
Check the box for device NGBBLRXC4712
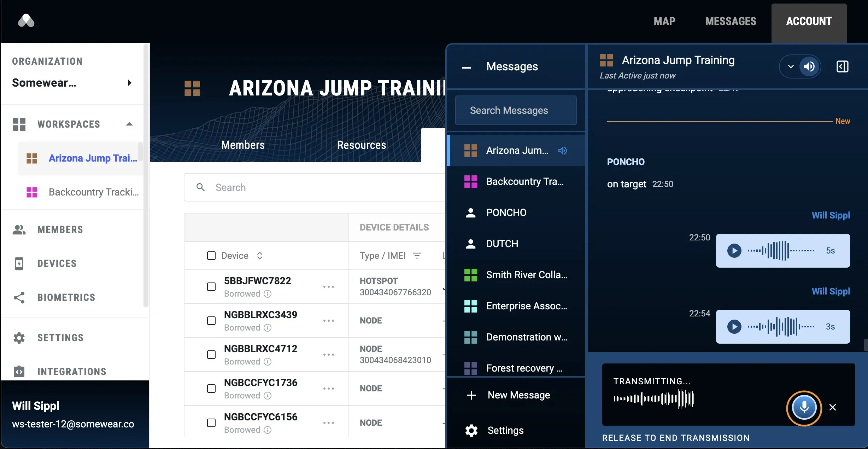click(x=211, y=355)
